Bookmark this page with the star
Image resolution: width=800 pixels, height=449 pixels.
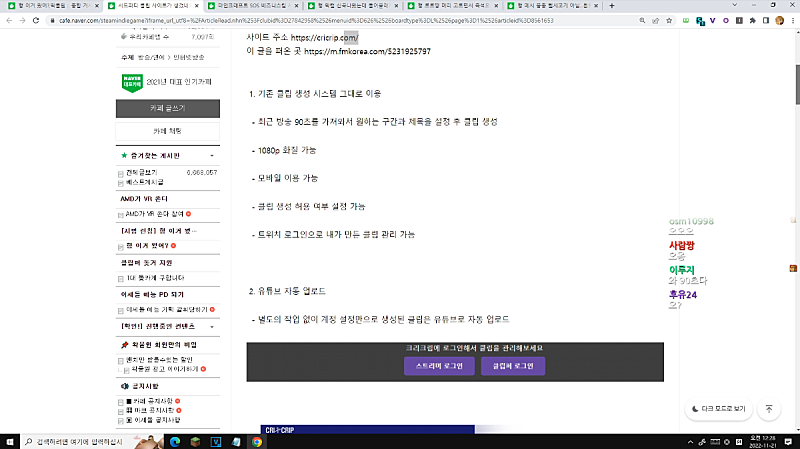pyautogui.click(x=669, y=20)
